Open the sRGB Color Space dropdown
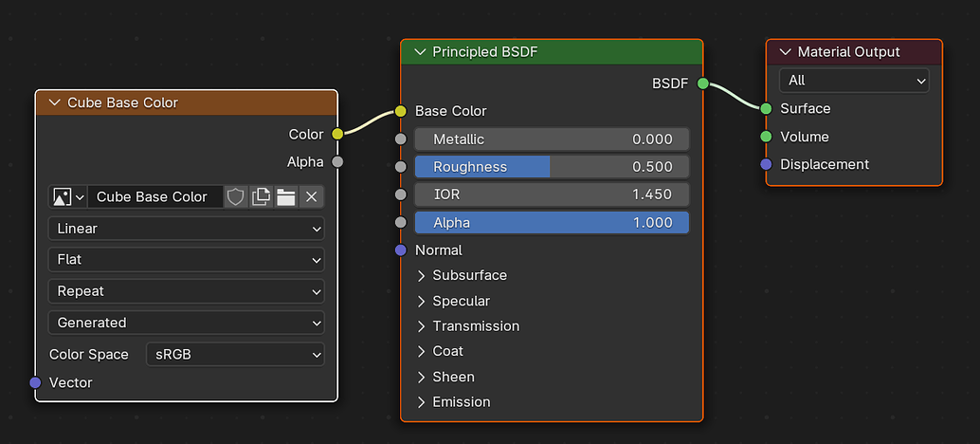 pyautogui.click(x=235, y=355)
